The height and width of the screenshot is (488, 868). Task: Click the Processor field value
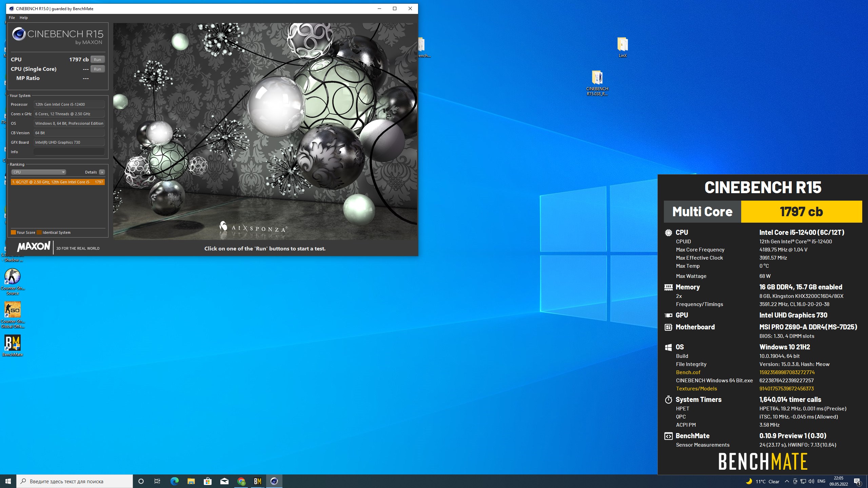pyautogui.click(x=69, y=104)
